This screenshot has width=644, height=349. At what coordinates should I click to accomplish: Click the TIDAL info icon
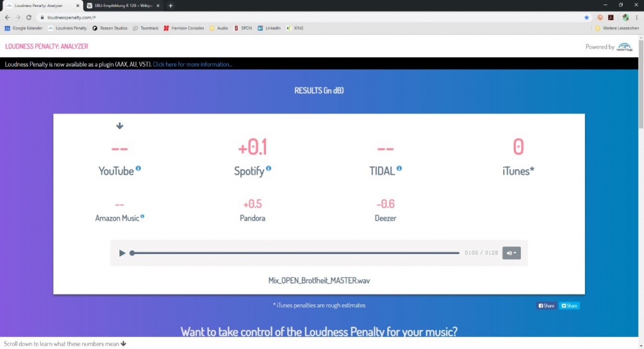point(399,169)
